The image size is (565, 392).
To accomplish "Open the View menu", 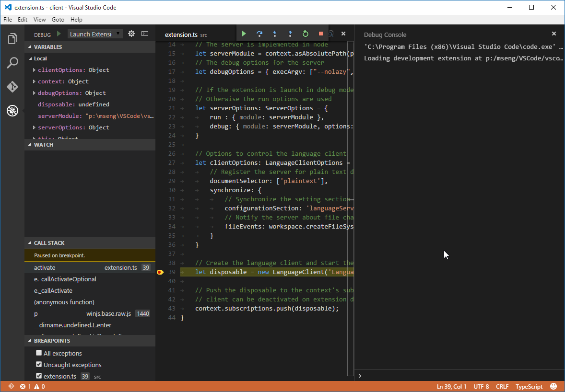I will 40,20.
